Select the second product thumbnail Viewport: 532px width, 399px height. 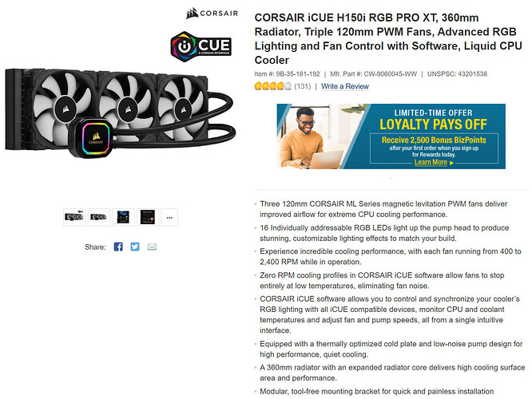tap(99, 217)
